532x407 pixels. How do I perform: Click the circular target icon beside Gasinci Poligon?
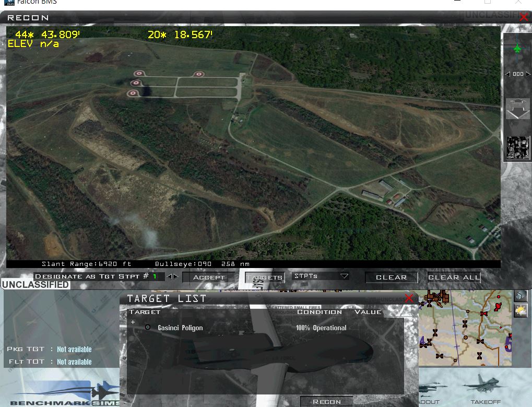pos(148,327)
